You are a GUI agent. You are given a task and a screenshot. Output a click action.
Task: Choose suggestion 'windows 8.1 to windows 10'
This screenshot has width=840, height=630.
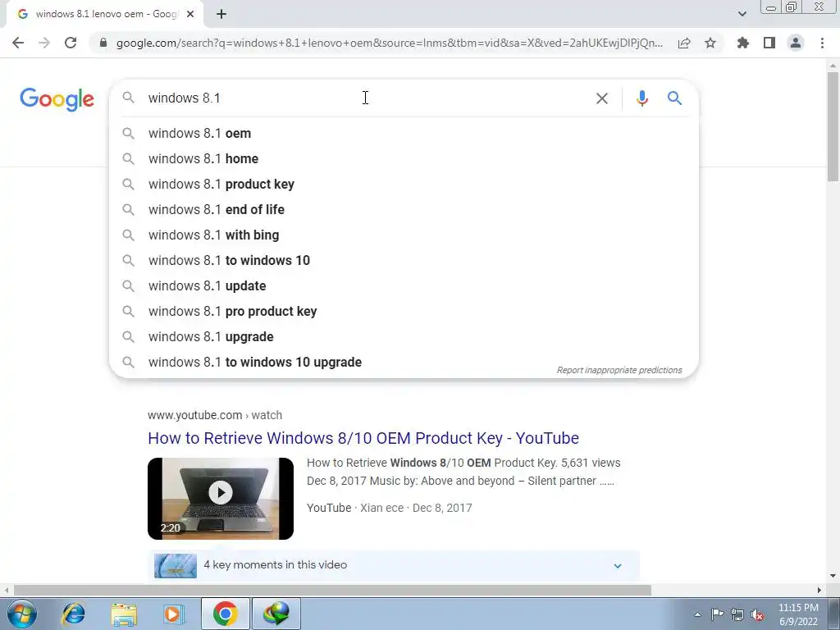coord(404,260)
